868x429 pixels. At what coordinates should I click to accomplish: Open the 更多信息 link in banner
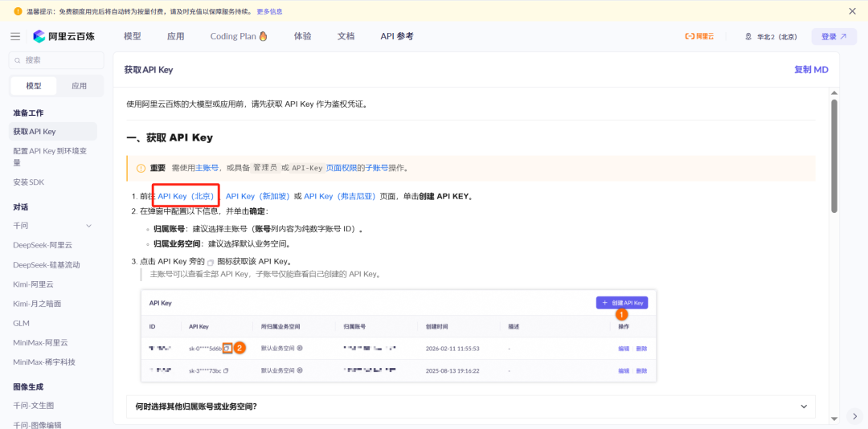pyautogui.click(x=269, y=11)
